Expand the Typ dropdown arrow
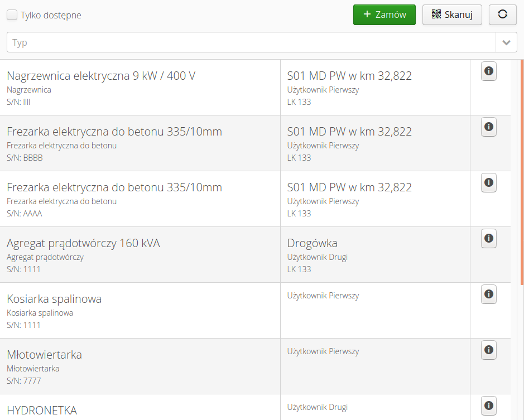Viewport: 524px width, 420px height. [506, 42]
